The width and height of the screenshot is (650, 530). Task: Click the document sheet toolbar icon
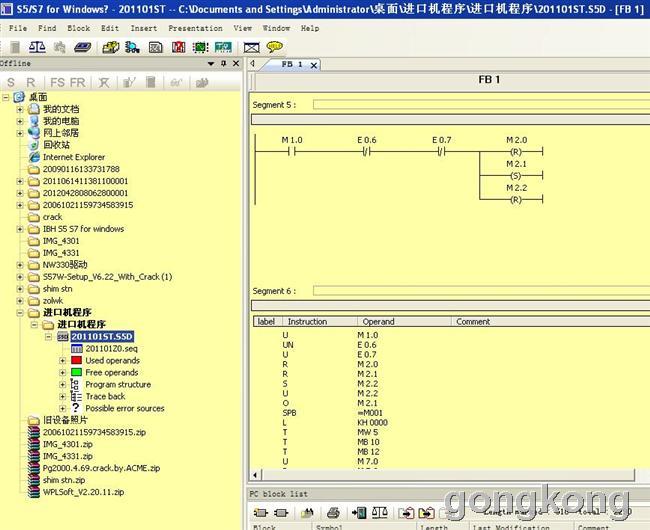coord(155,47)
